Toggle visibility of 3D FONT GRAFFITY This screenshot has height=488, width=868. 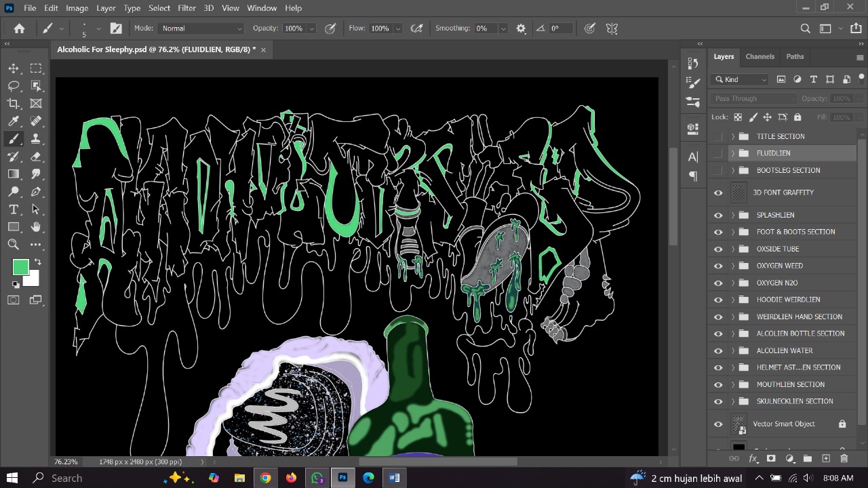click(x=718, y=192)
